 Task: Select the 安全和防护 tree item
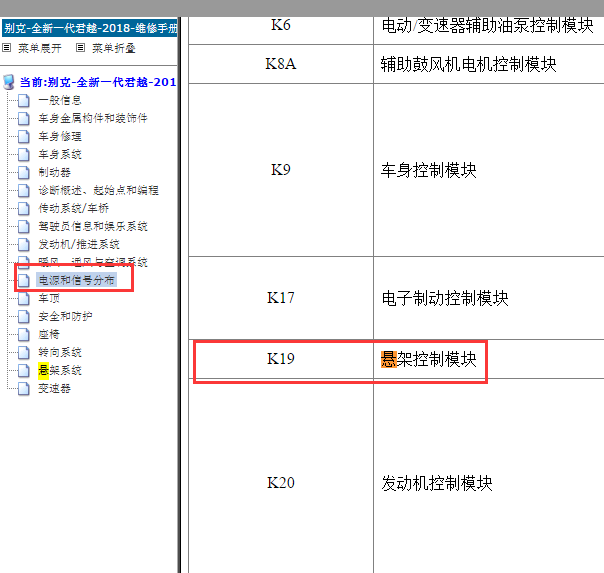click(x=65, y=317)
